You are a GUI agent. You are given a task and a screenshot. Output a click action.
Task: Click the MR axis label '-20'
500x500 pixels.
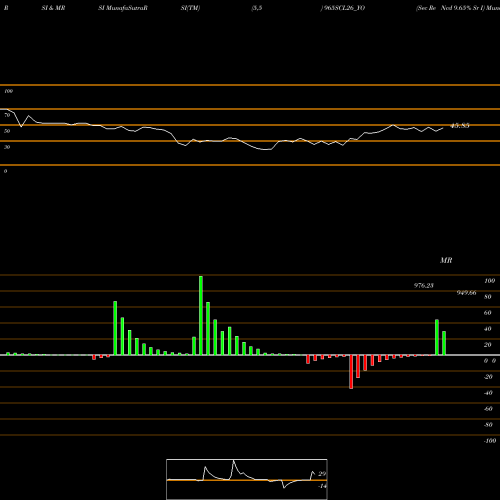pos(488,377)
